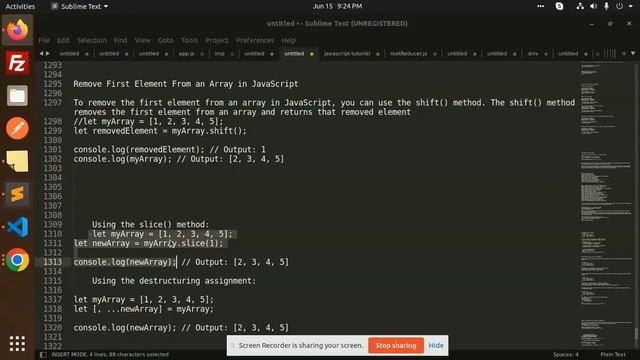Switch to the app.js tab
This screenshot has height=360, width=640.
pos(187,53)
